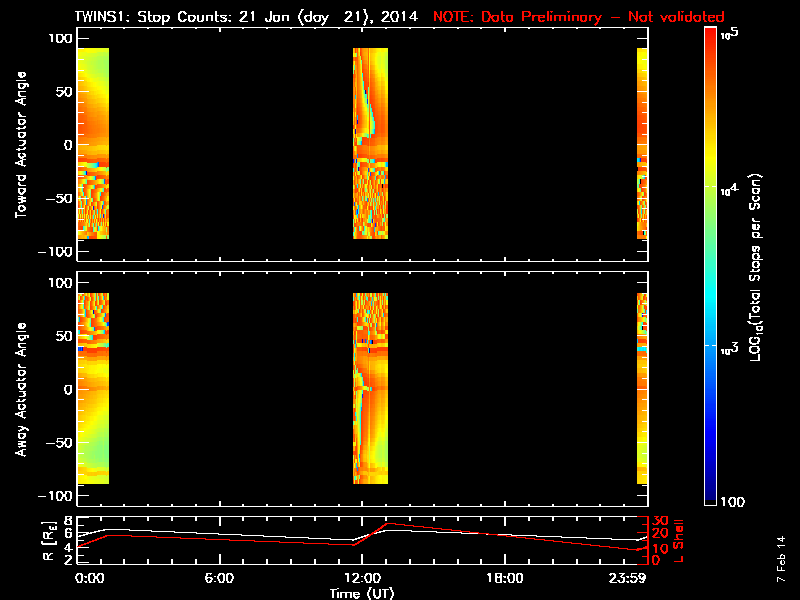Image resolution: width=800 pixels, height=600 pixels.
Task: Click the red 'L Shell' axis label
Action: point(679,539)
